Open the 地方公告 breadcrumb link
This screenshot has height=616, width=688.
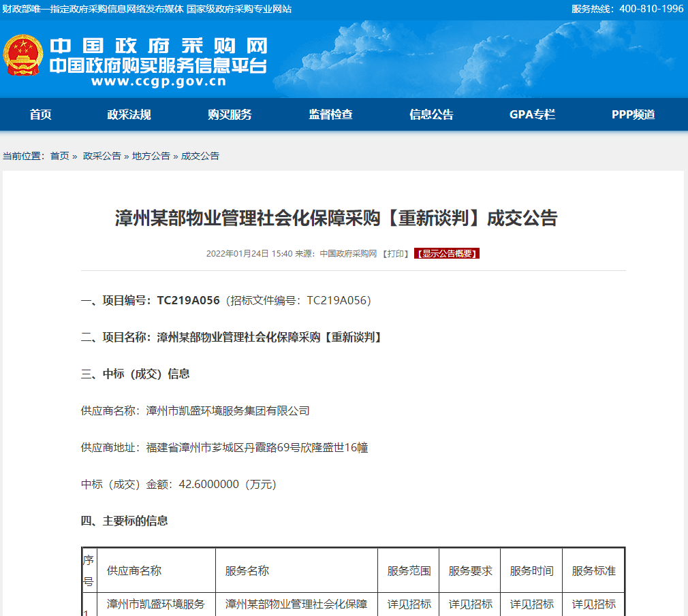point(151,156)
